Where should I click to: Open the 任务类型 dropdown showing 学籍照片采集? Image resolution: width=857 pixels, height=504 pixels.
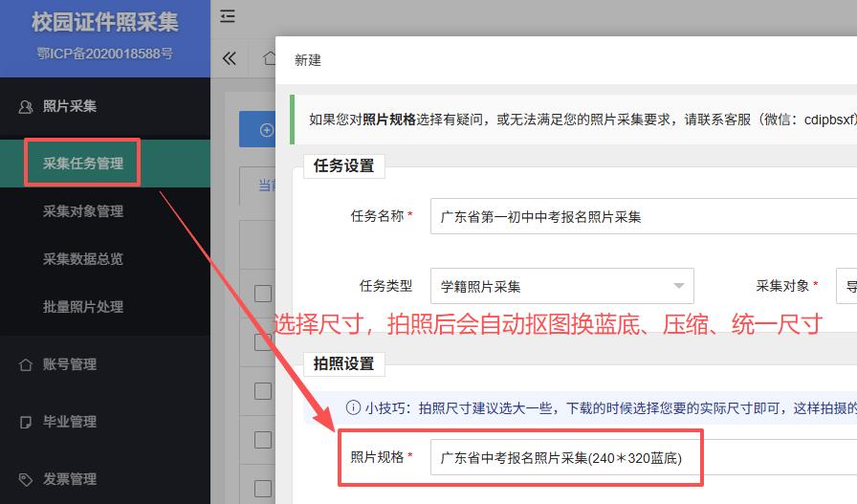point(561,286)
